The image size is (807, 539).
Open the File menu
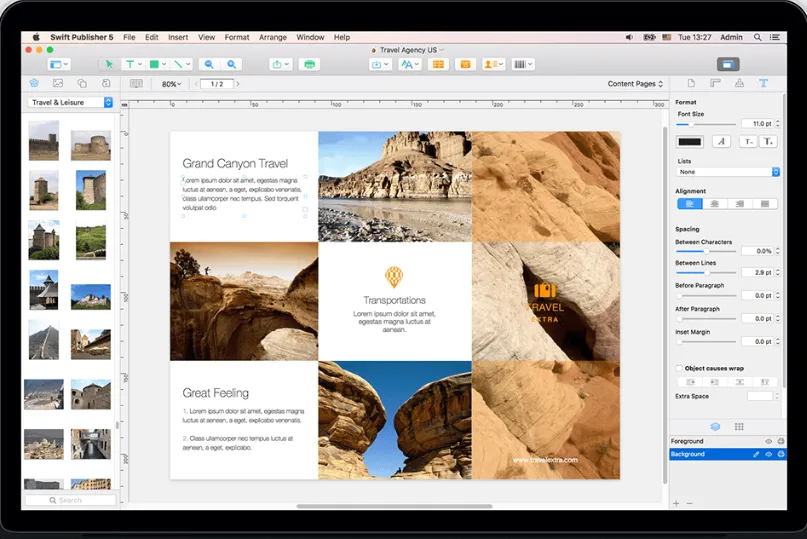[129, 37]
